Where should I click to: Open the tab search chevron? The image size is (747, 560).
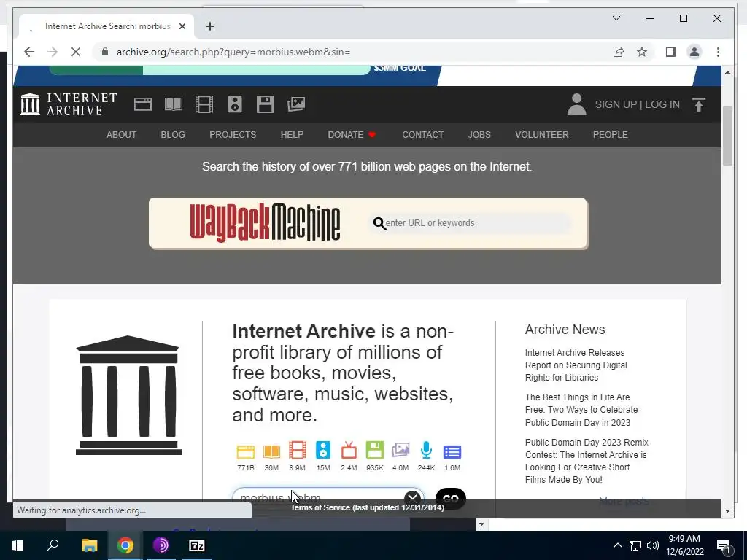(x=616, y=18)
